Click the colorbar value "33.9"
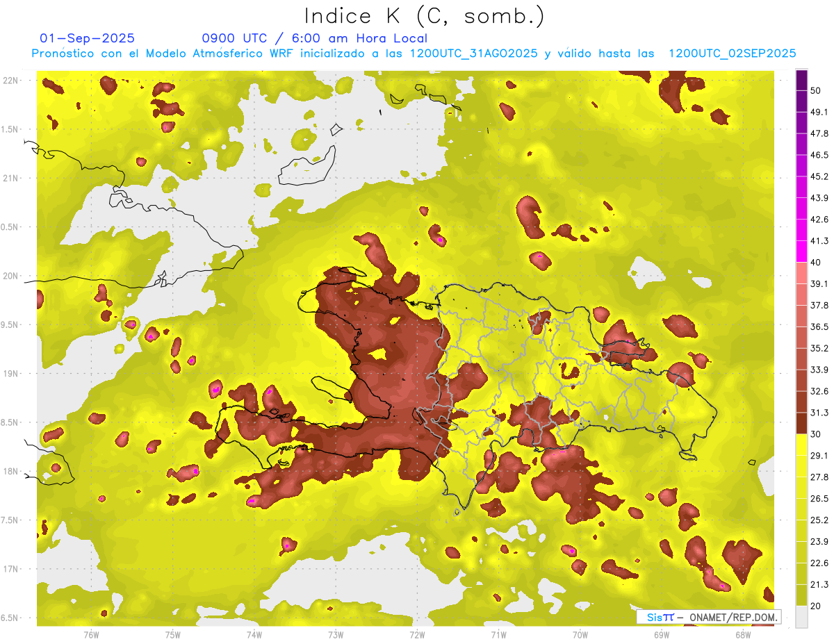The height and width of the screenshot is (644, 834). coord(819,370)
